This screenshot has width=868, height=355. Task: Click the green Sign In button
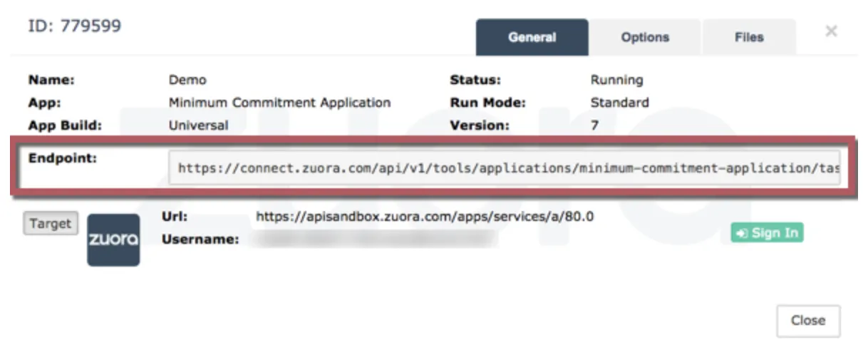pyautogui.click(x=767, y=233)
